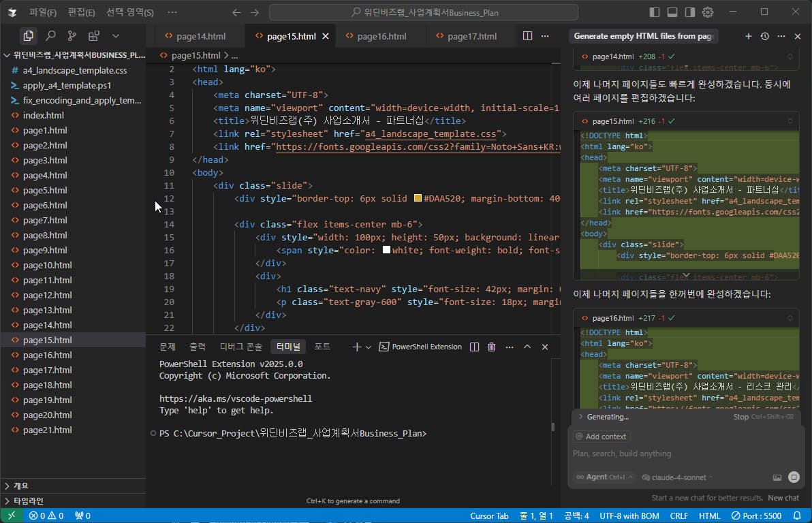Viewport: 812px width, 523px height.
Task: Click the #DAA520 color swatch in code
Action: 418,198
